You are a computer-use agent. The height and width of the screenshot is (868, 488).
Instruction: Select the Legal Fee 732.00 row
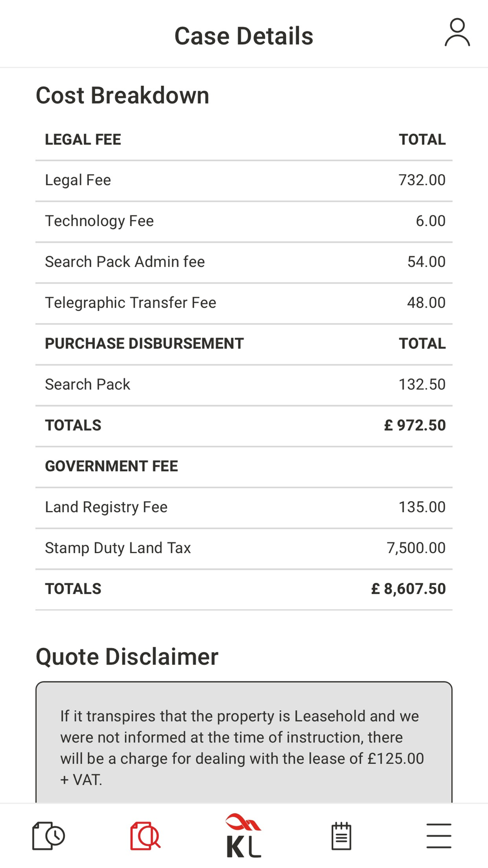coord(244,180)
